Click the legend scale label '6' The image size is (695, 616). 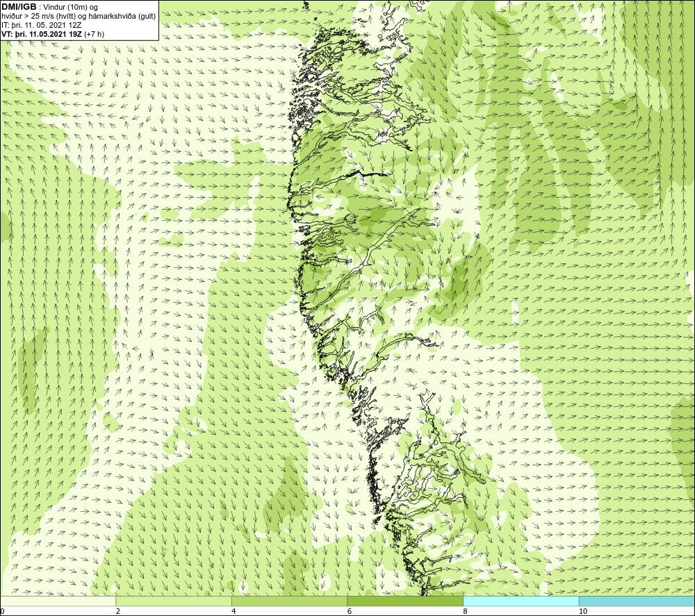(350, 611)
